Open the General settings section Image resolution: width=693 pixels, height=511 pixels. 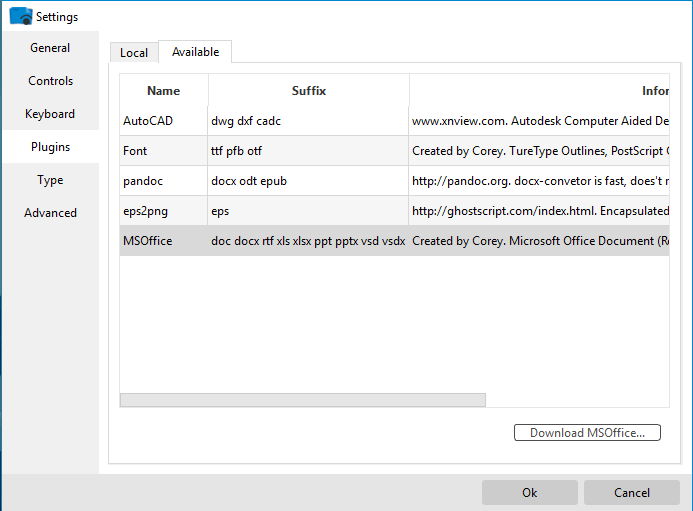click(50, 48)
